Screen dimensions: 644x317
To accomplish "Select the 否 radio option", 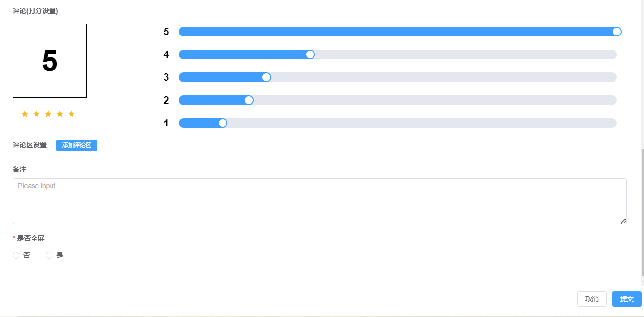I will 16,255.
